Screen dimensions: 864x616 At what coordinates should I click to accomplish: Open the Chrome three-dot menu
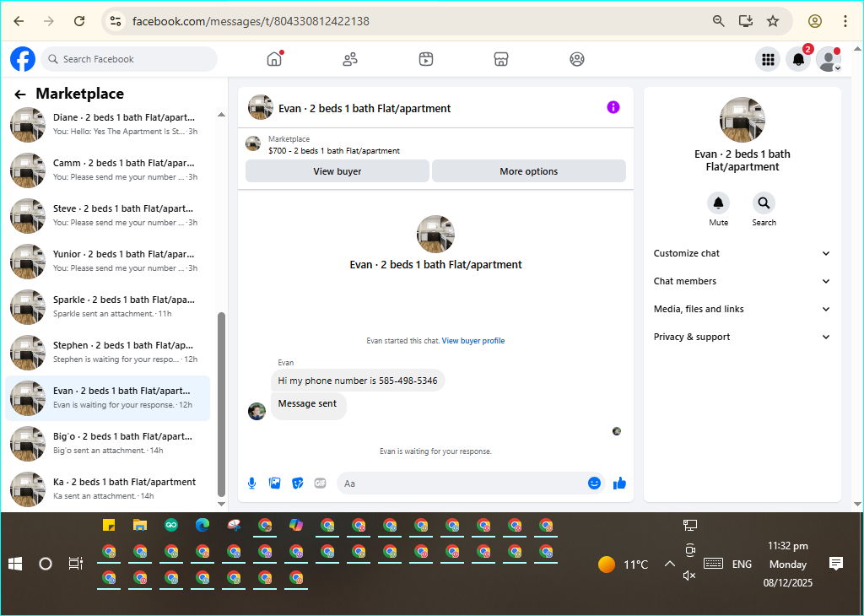point(845,21)
